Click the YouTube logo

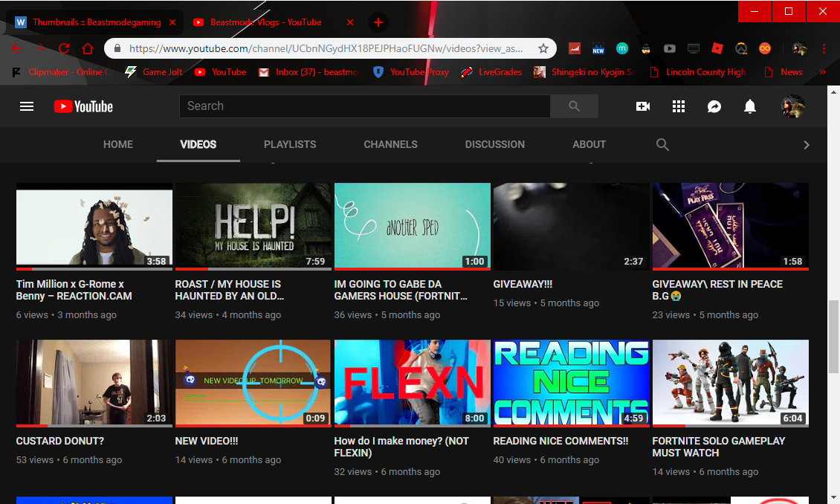point(83,106)
